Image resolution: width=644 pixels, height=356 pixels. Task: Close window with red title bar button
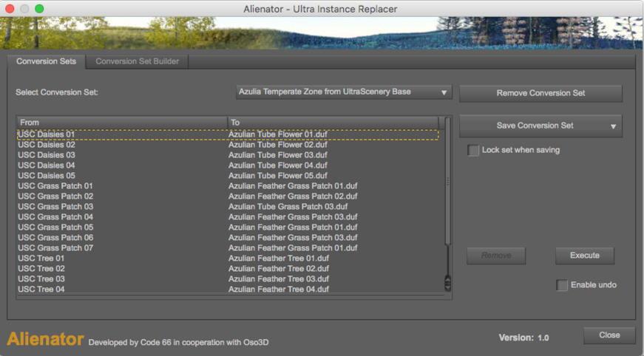[x=10, y=9]
